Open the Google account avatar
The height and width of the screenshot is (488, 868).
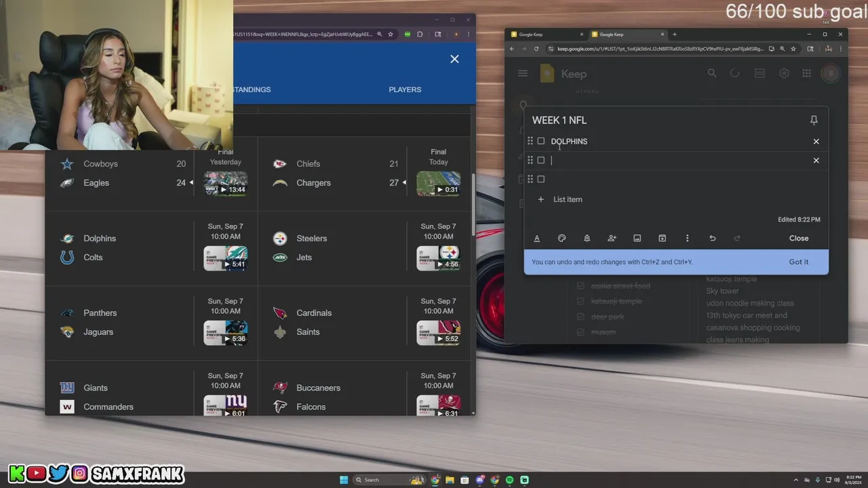(830, 73)
